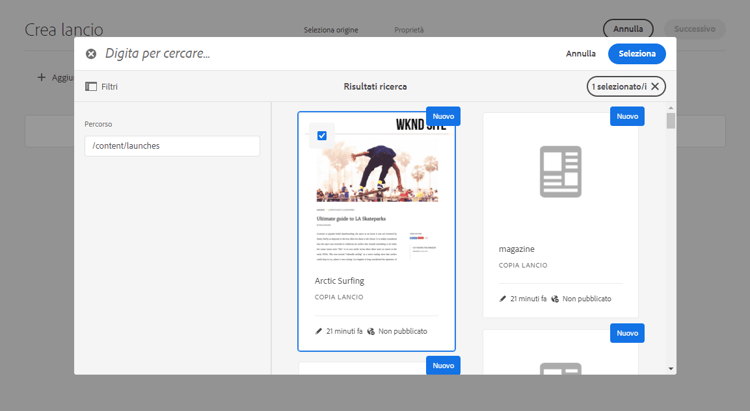
Task: Uncheck the Arctic Surfing card checkbox
Action: click(x=322, y=136)
